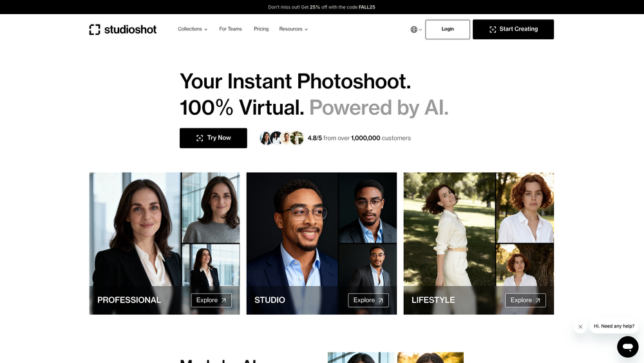644x363 pixels.
Task: Click the arrow icon on Professional Explore
Action: [x=224, y=300]
